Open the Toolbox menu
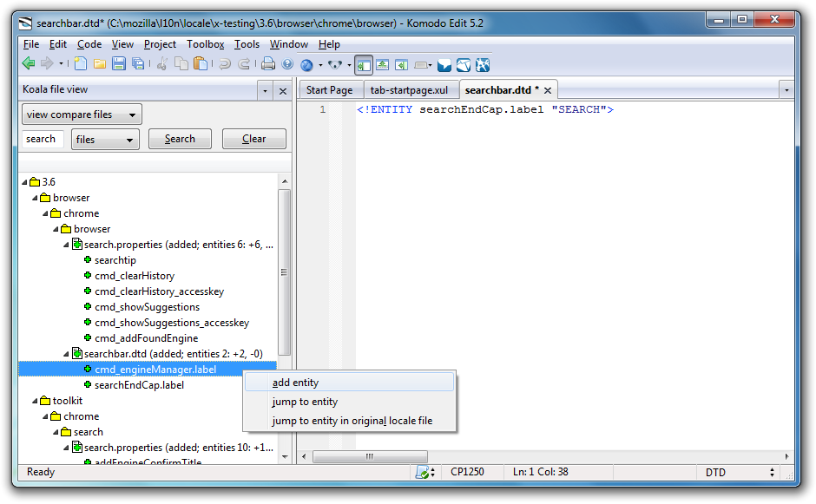Image resolution: width=816 pixels, height=504 pixels. [x=206, y=44]
